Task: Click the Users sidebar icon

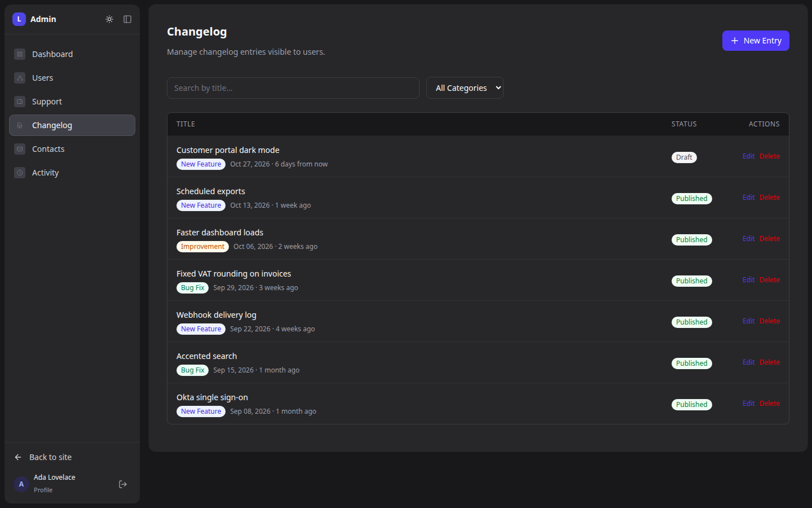Action: (x=20, y=78)
